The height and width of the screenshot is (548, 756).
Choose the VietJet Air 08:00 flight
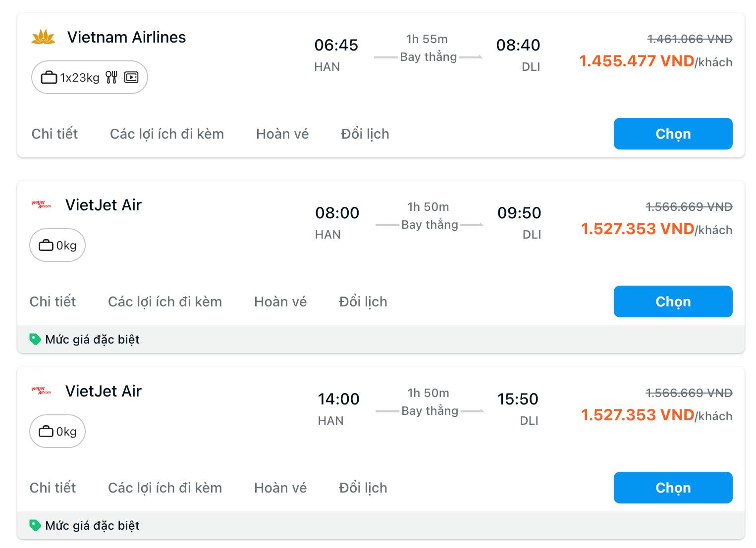point(673,301)
